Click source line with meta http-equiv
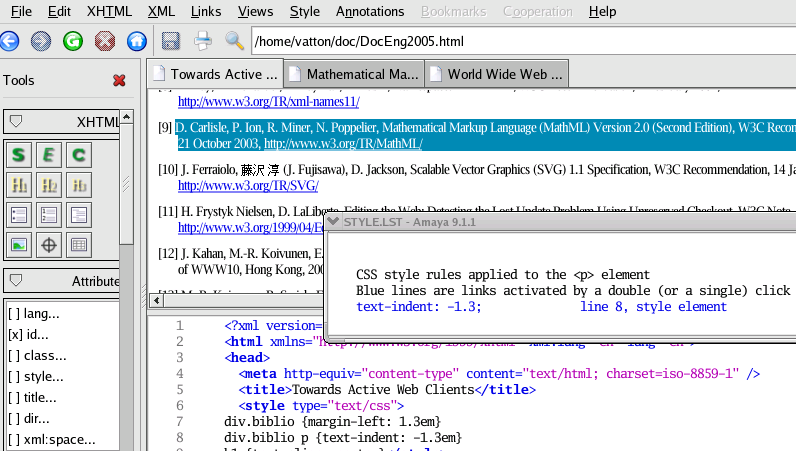796x451 pixels. click(x=499, y=374)
